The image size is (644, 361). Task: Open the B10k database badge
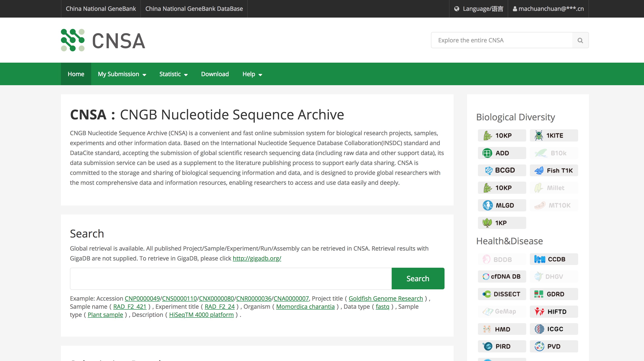[554, 153]
